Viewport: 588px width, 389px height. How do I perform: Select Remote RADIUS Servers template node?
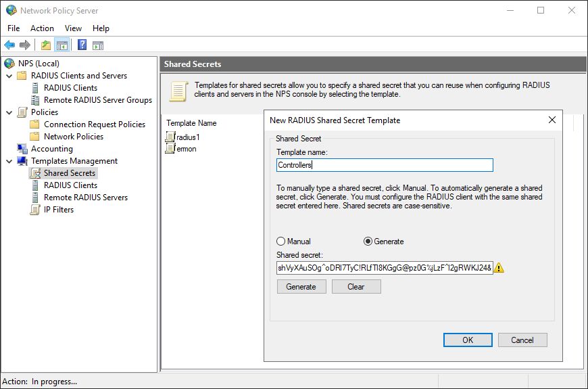[x=86, y=198]
